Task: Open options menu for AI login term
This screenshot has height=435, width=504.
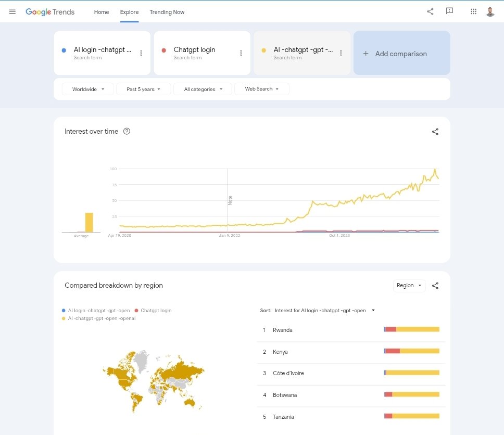Action: (x=141, y=53)
